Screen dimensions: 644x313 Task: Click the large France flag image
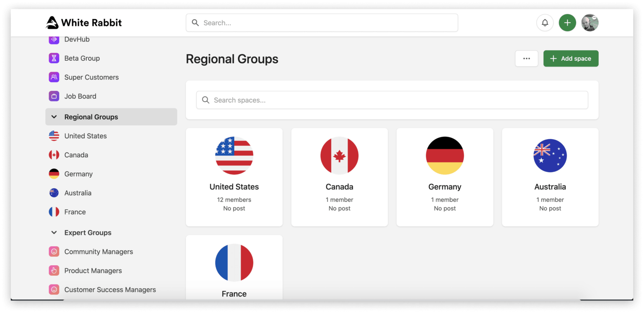tap(234, 263)
